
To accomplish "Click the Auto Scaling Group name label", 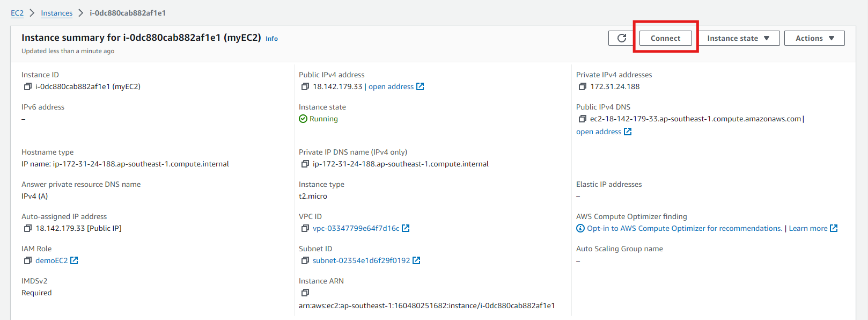I will point(620,249).
